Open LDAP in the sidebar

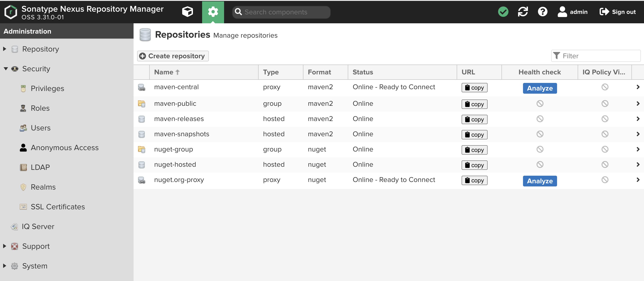pos(40,167)
